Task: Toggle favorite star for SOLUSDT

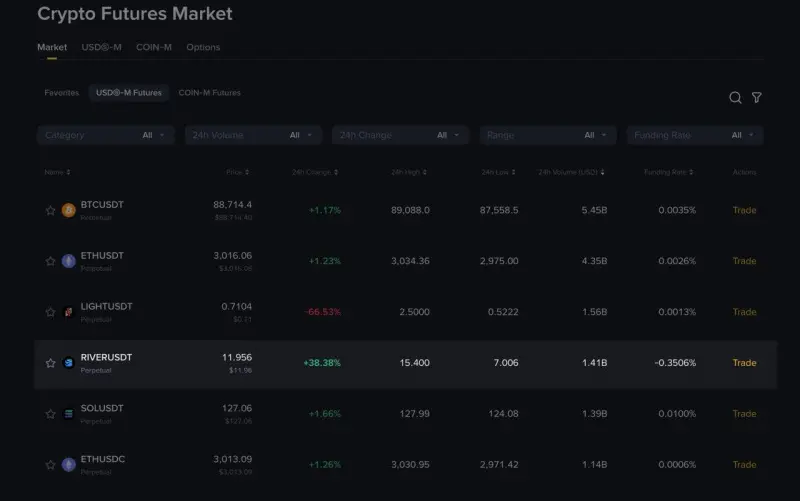Action: point(50,414)
